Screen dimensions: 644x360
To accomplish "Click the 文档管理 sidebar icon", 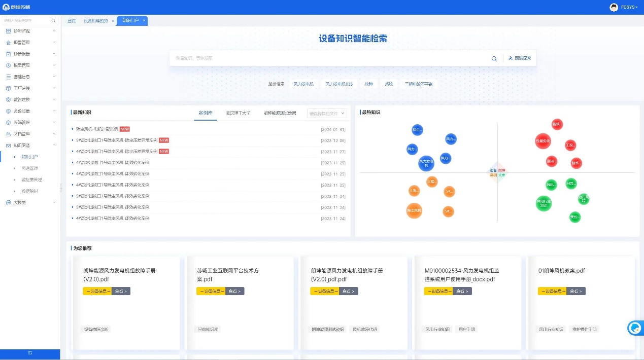I will pos(8,134).
